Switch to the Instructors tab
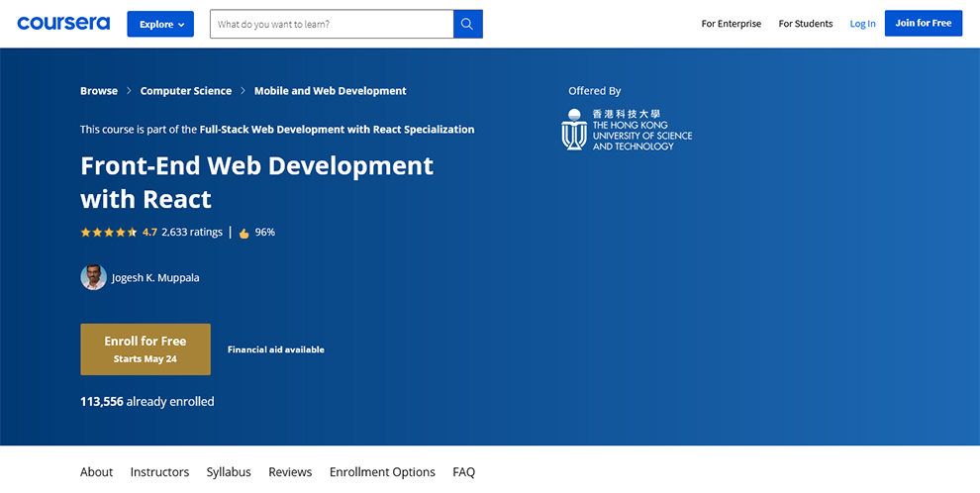 click(159, 472)
